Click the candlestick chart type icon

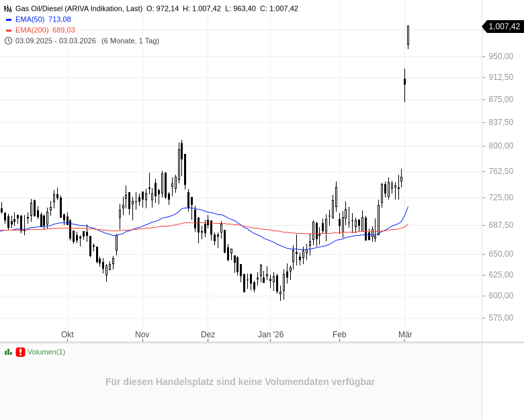(x=8, y=9)
